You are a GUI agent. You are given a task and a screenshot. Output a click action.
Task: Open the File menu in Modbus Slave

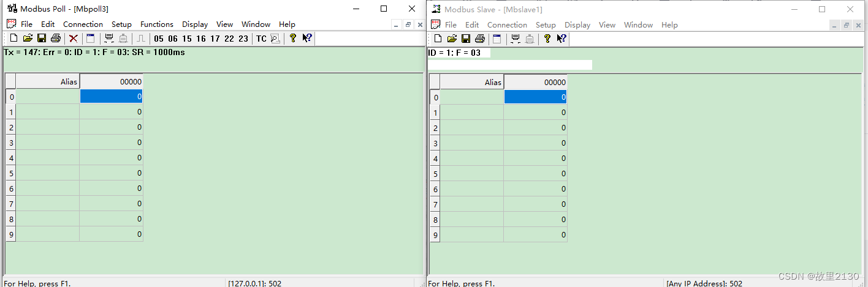[451, 25]
